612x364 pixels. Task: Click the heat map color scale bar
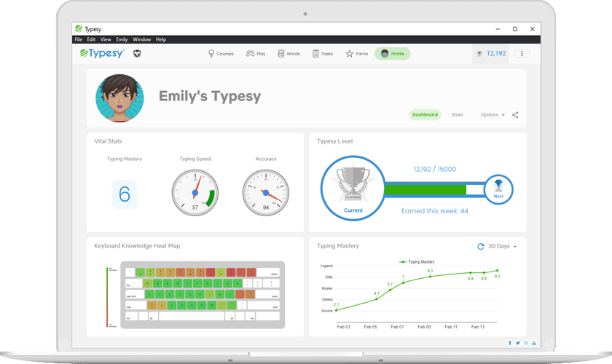click(x=107, y=297)
